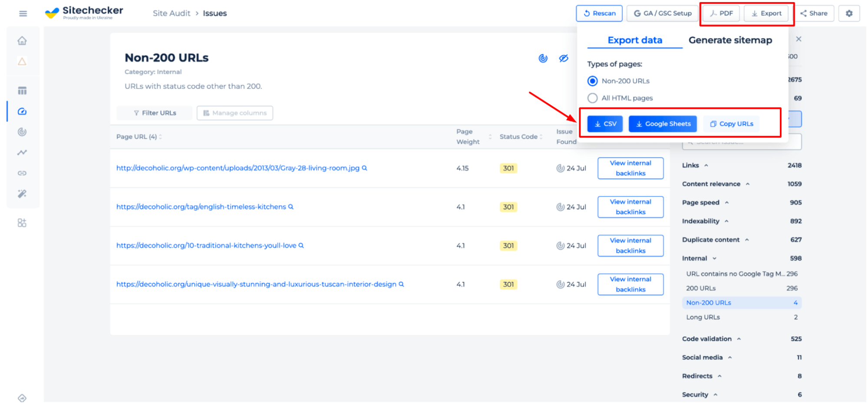Go to Site Audit breadcrumb
Viewport: 868px width, 404px height.
click(x=172, y=13)
